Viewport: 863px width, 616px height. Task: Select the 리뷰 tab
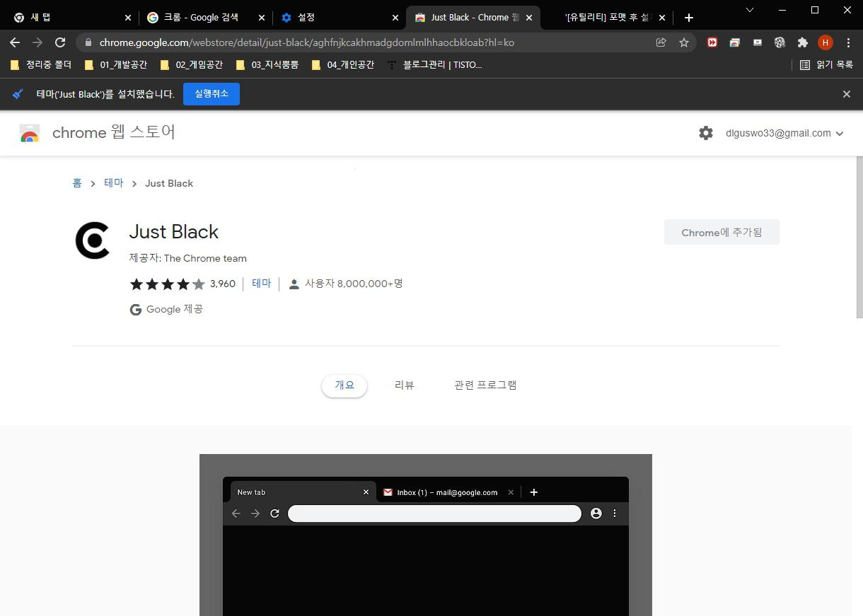point(405,385)
